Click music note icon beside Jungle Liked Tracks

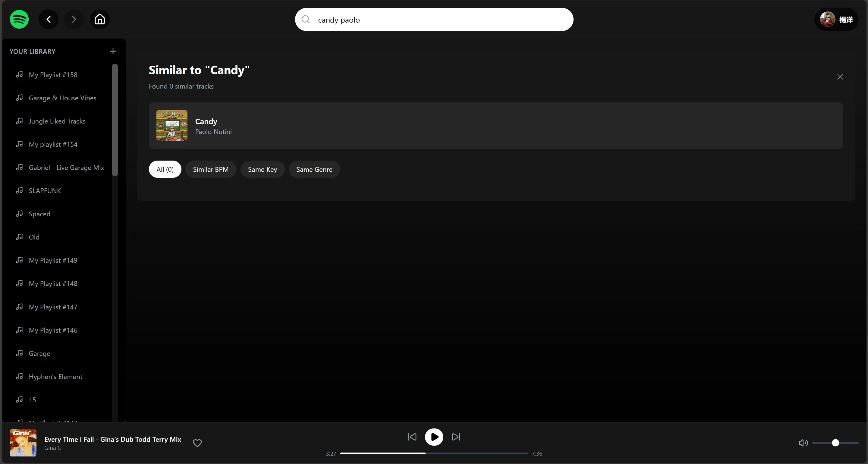(x=20, y=121)
